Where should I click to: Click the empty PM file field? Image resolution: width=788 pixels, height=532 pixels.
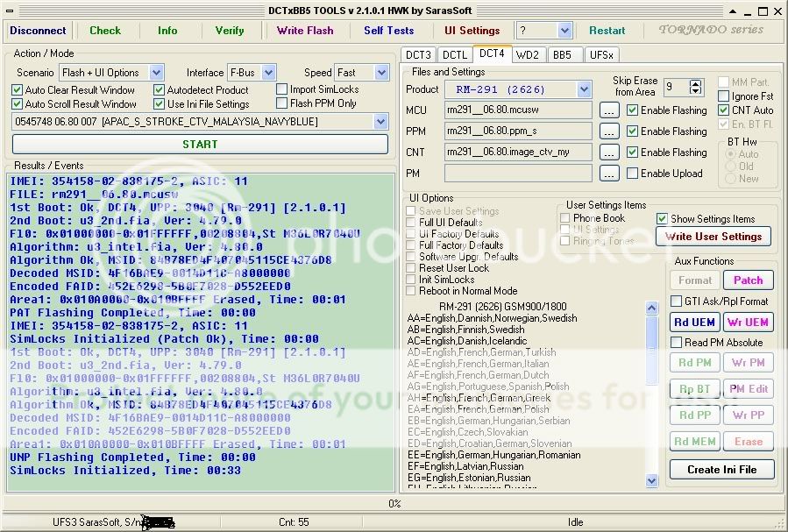518,174
